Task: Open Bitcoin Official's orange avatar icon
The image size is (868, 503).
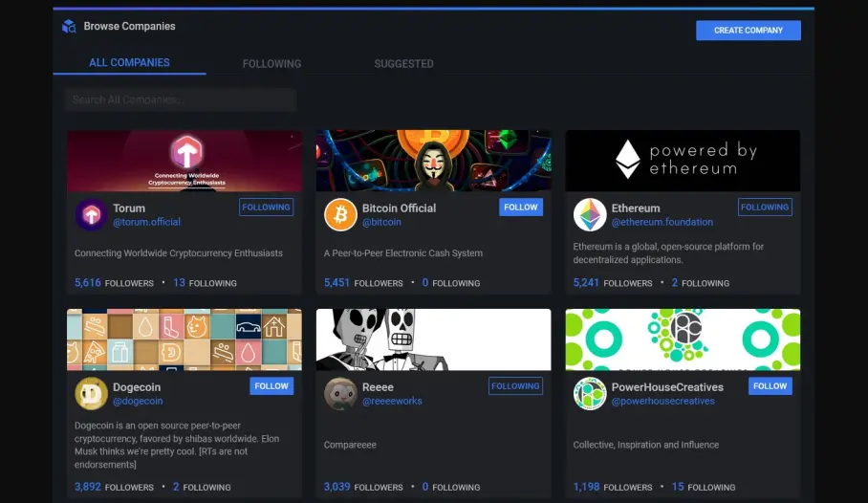Action: [340, 215]
